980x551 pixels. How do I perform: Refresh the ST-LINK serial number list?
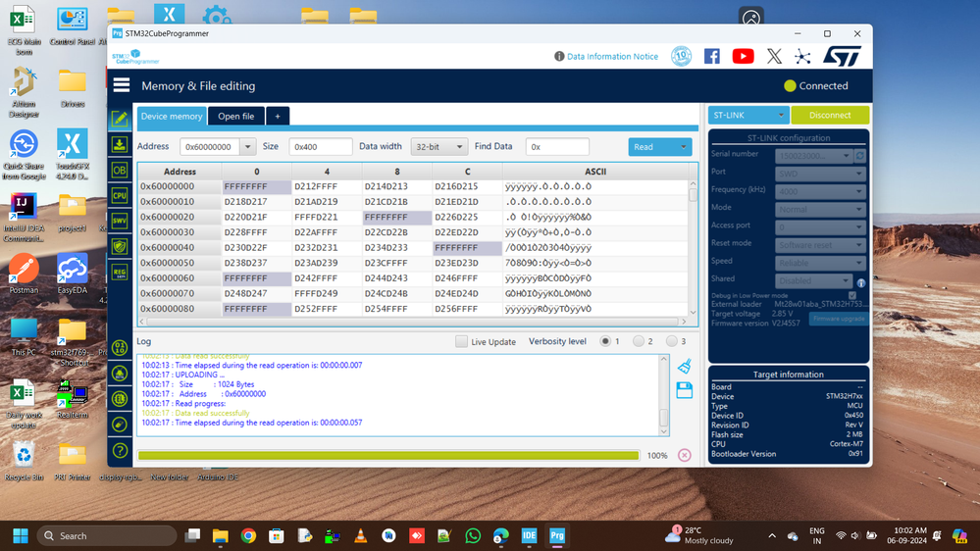click(860, 156)
